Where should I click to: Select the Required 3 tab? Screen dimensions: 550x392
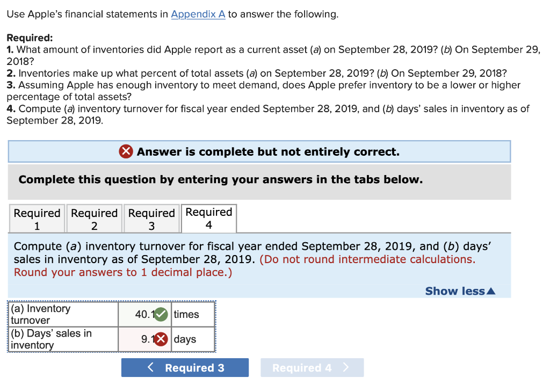[x=151, y=218]
